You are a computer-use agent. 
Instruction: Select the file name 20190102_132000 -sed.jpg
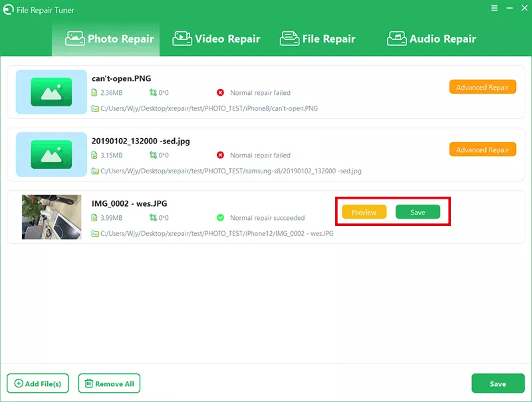[x=140, y=141]
